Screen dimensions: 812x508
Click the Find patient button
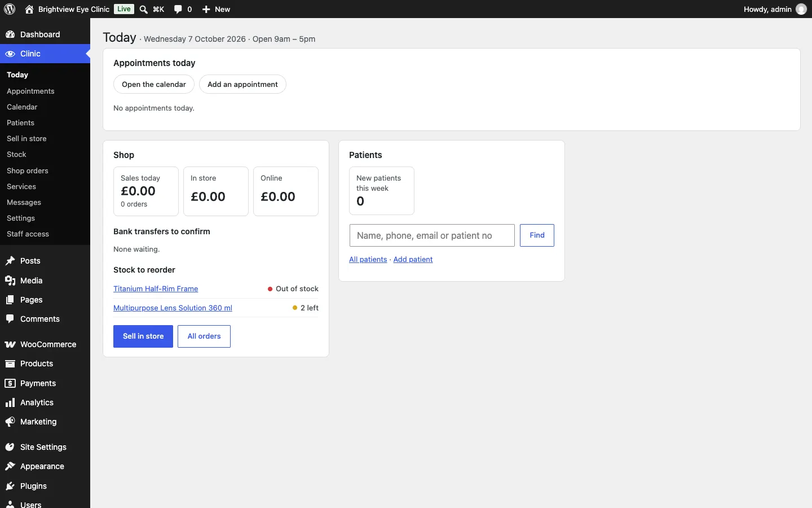click(537, 235)
